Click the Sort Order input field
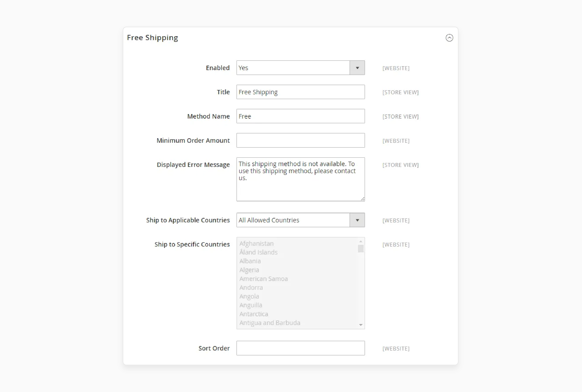 click(301, 348)
